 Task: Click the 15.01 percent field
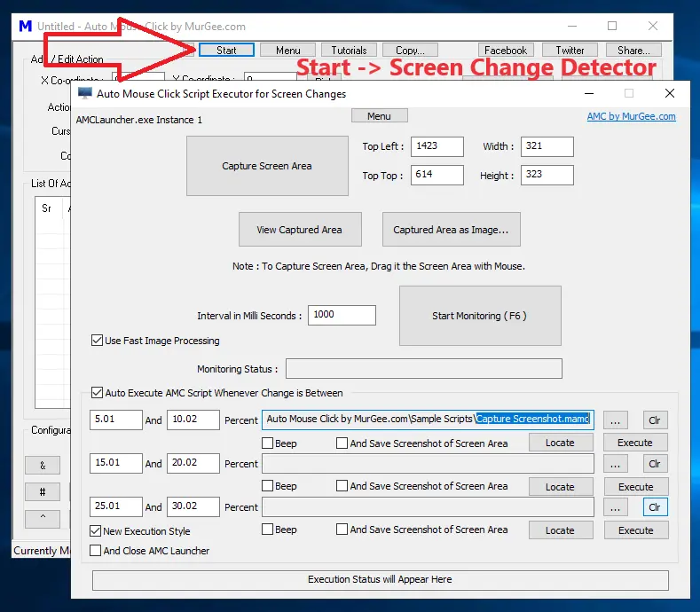[x=116, y=463]
